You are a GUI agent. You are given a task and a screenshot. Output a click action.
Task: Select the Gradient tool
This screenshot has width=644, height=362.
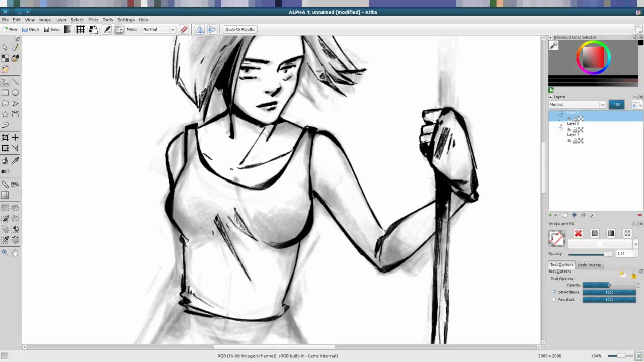(x=5, y=171)
